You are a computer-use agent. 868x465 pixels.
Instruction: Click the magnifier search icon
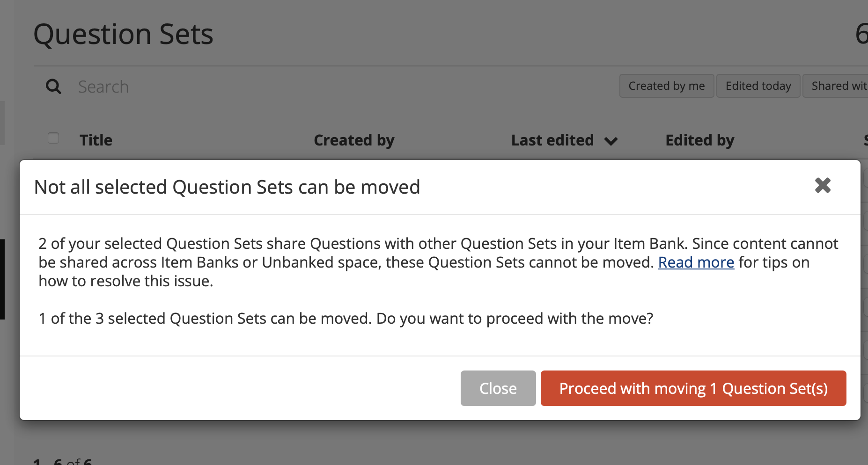click(x=53, y=87)
